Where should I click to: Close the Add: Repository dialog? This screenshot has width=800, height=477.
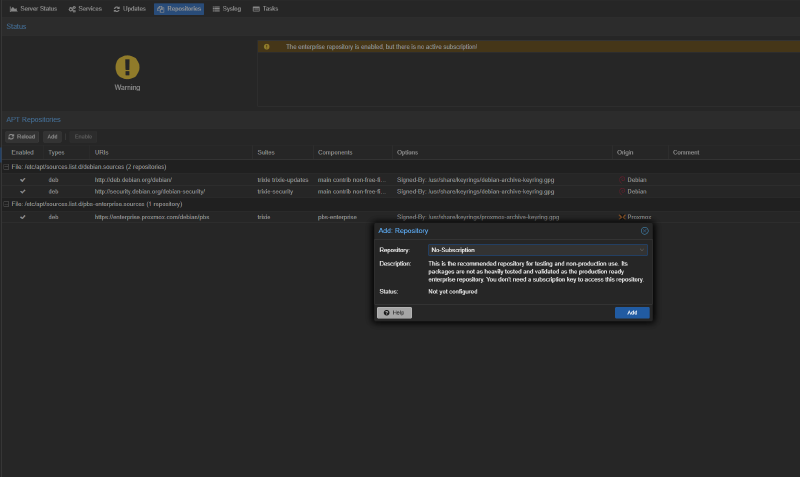click(644, 231)
